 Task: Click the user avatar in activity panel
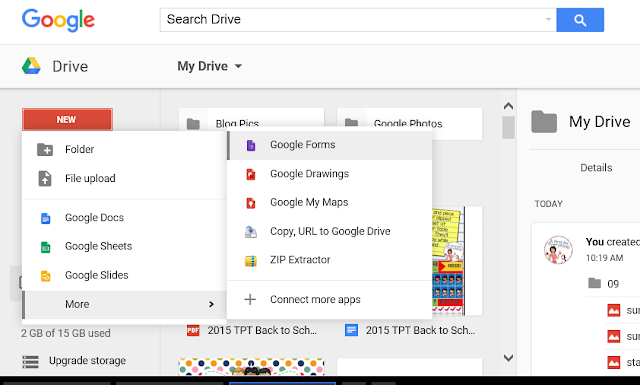pyautogui.click(x=558, y=249)
